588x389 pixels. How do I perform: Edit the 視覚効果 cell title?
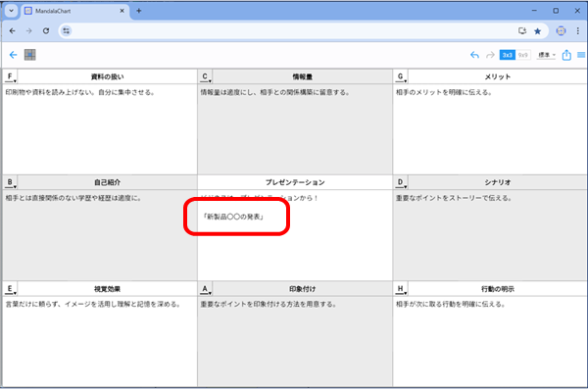[107, 289]
